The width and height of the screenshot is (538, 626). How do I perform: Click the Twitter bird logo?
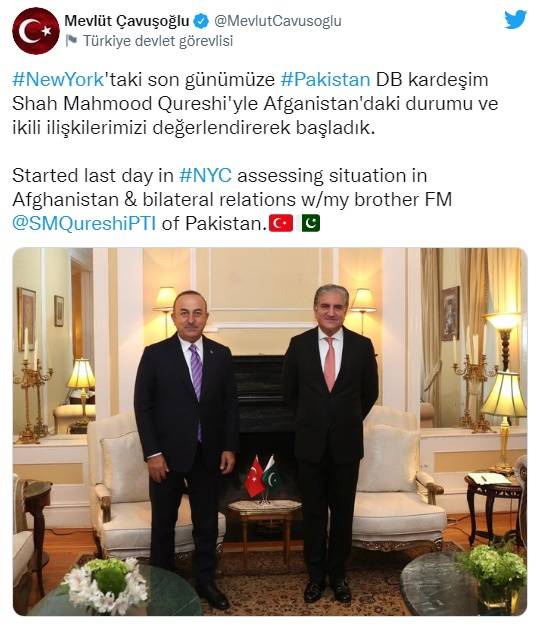515,20
